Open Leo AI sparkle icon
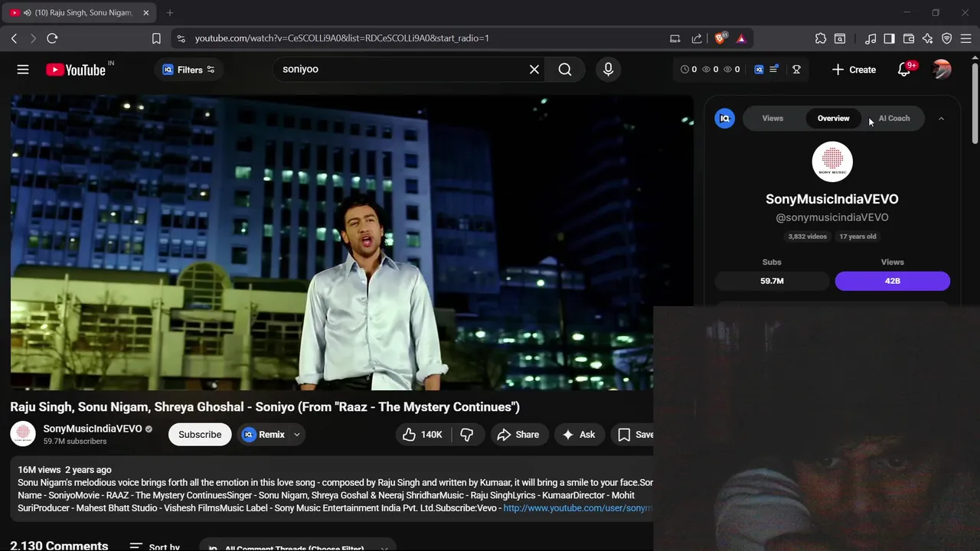 (x=928, y=38)
